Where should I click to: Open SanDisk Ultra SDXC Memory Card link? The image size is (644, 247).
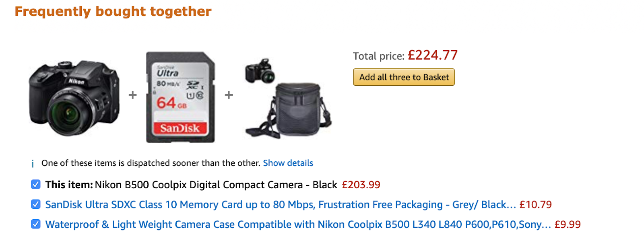281,205
